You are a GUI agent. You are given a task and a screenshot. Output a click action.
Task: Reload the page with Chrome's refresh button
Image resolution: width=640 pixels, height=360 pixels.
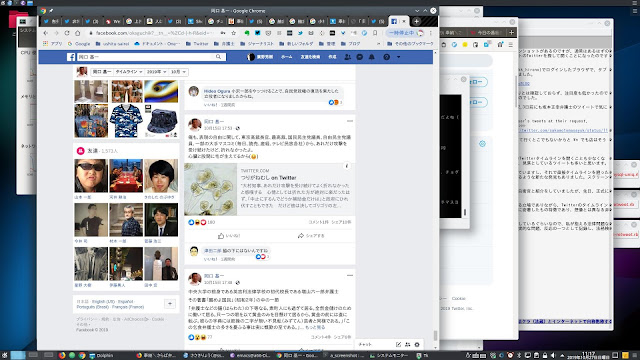[67, 33]
